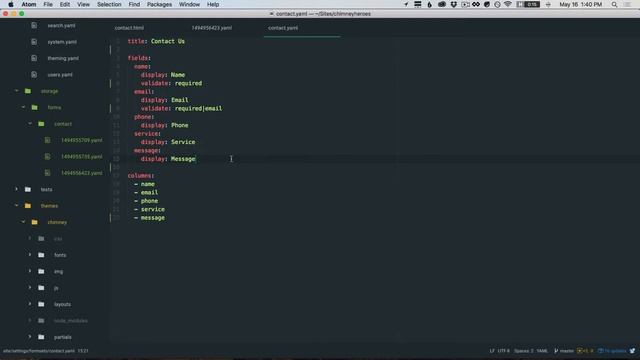640x360 pixels.
Task: Select the node_modules folder in tree
Action: 70,320
